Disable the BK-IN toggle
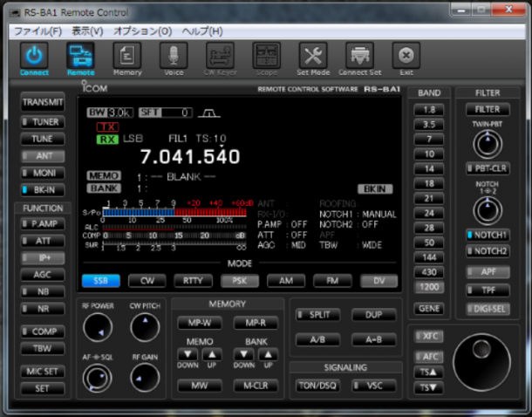 click(43, 190)
